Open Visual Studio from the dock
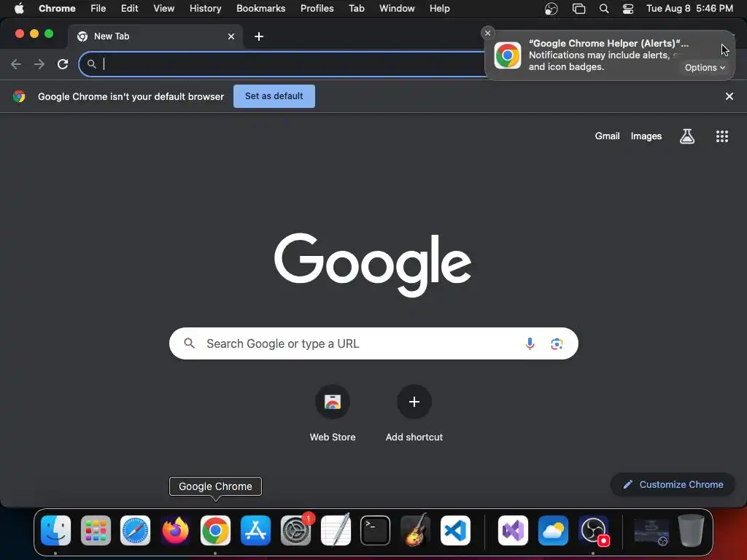This screenshot has height=560, width=747. click(x=513, y=530)
